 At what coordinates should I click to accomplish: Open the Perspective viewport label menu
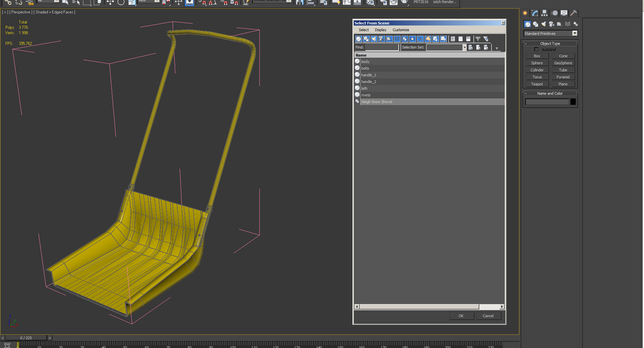point(20,12)
